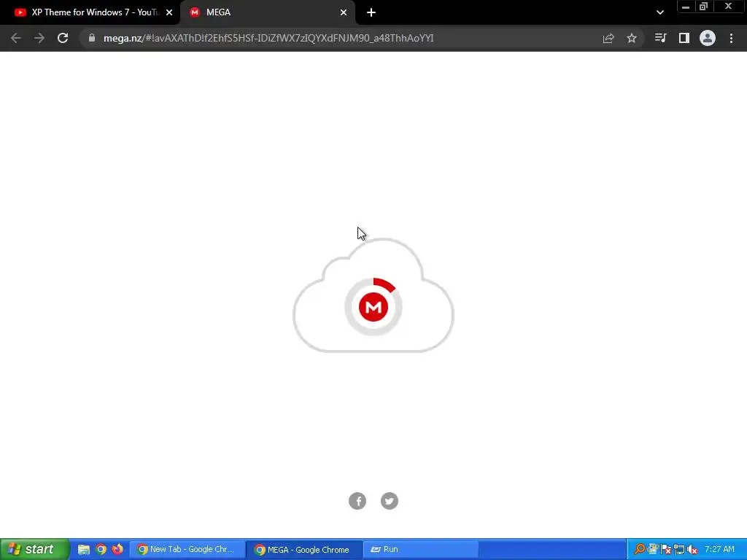The width and height of the screenshot is (747, 560).
Task: Minimize the Chrome window
Action: 686,7
